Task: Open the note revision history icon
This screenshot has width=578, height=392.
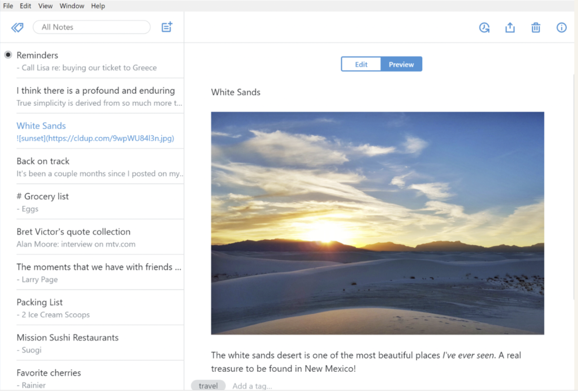Action: tap(484, 27)
